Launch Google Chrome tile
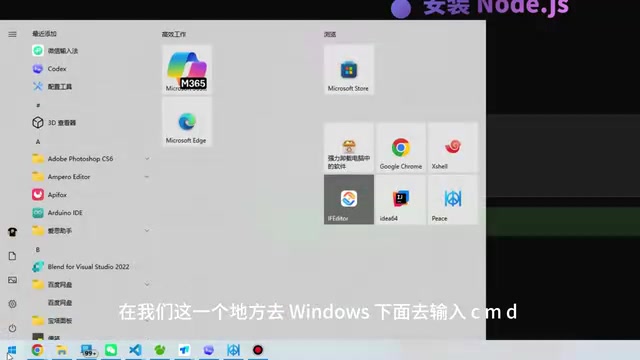 400,147
